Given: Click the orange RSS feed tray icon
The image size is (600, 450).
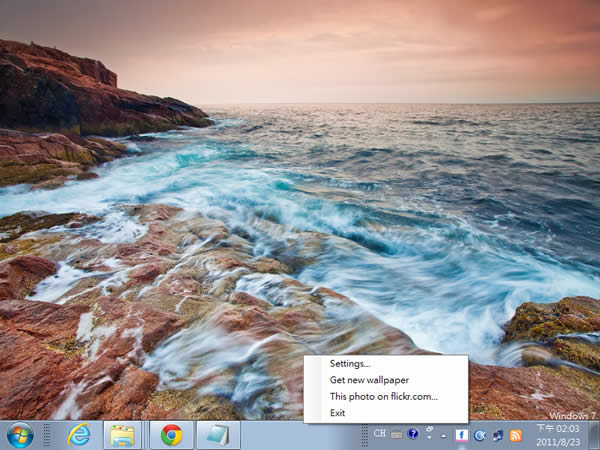Looking at the screenshot, I should click(515, 435).
